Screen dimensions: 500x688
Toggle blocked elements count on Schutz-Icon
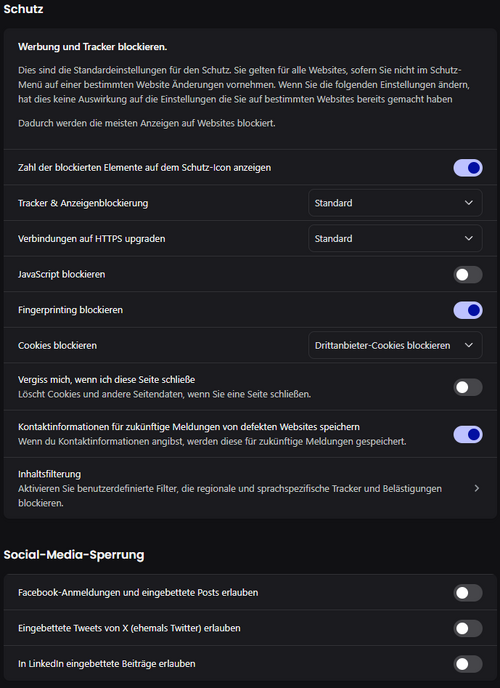click(468, 168)
